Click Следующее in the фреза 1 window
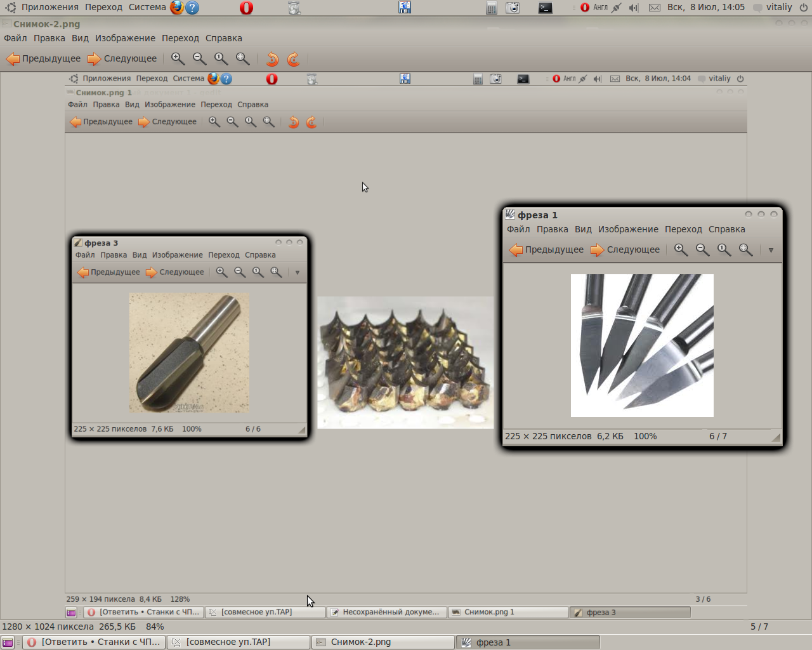The width and height of the screenshot is (812, 650). 625,250
